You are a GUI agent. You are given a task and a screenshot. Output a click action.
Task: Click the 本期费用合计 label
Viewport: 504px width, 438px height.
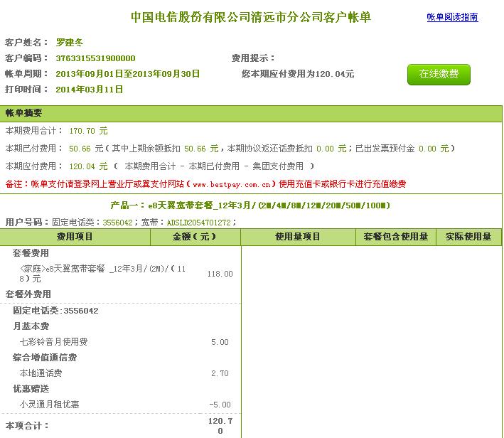(33, 131)
